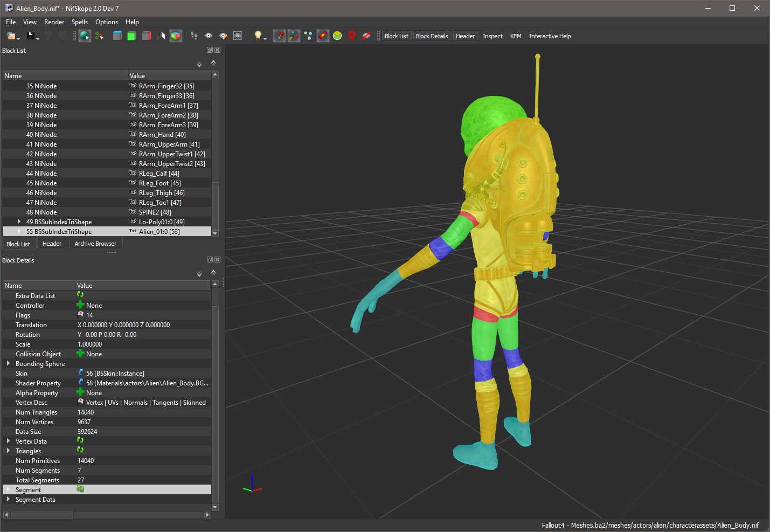Expand the Vertex Data row
This screenshot has height=532, width=770.
tap(8, 441)
